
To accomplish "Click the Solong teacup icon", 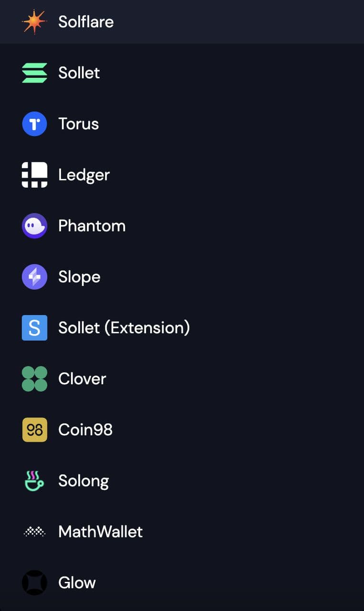I will coord(34,481).
